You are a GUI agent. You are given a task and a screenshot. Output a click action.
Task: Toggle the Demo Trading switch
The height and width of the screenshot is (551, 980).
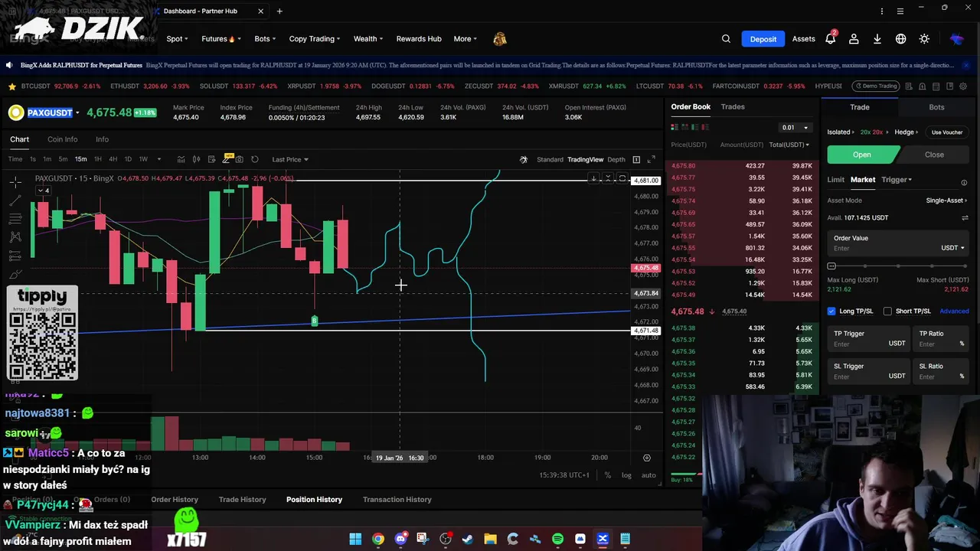coord(876,86)
